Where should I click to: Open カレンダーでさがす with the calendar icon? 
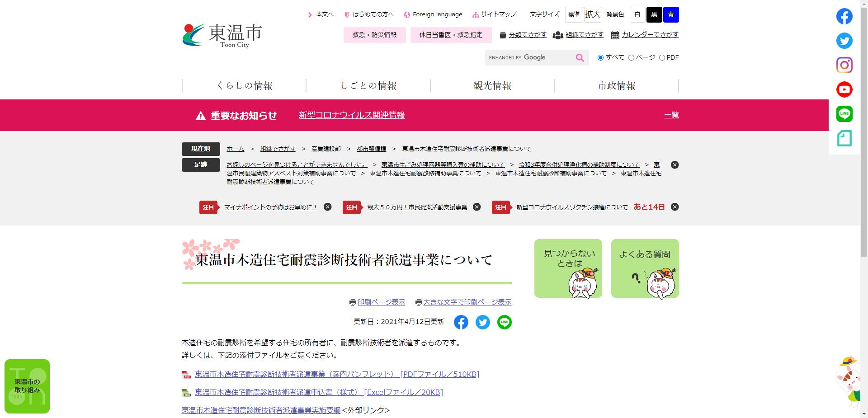tap(615, 35)
